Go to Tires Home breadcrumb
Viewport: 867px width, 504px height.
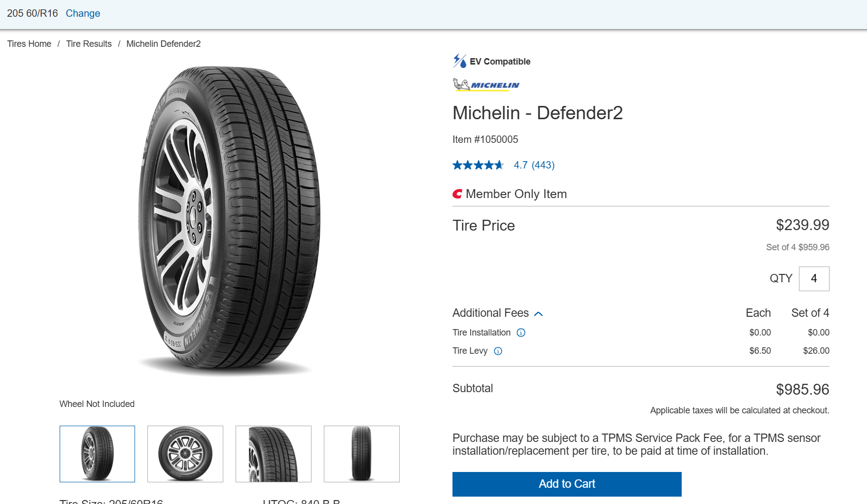29,44
